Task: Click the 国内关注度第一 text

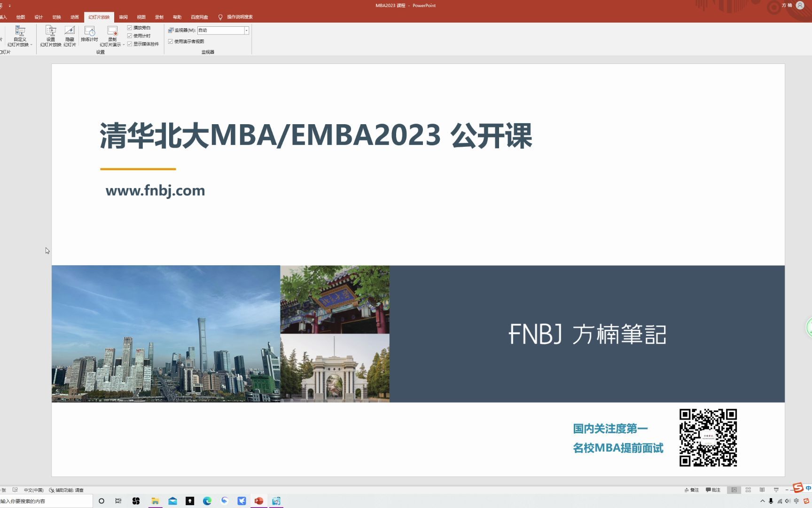Action: [610, 429]
